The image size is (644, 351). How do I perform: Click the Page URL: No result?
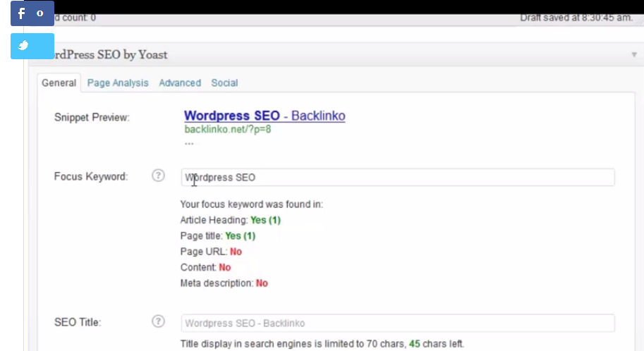click(x=211, y=252)
